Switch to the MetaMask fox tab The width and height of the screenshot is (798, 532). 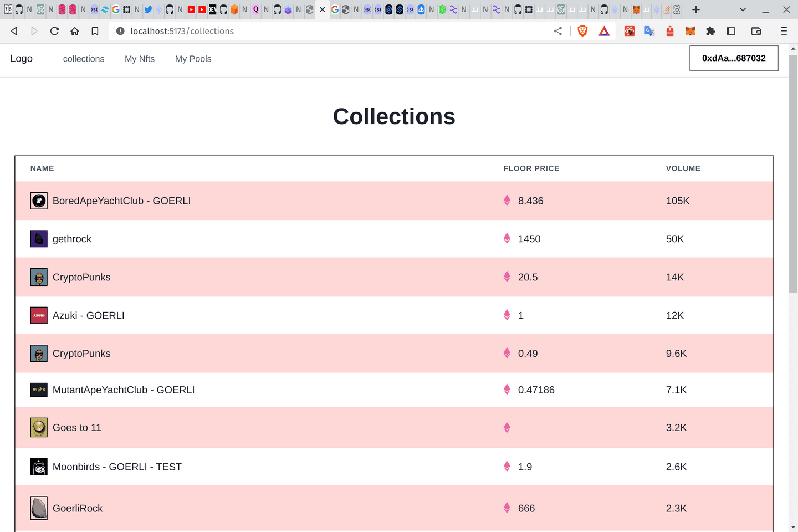click(x=636, y=9)
